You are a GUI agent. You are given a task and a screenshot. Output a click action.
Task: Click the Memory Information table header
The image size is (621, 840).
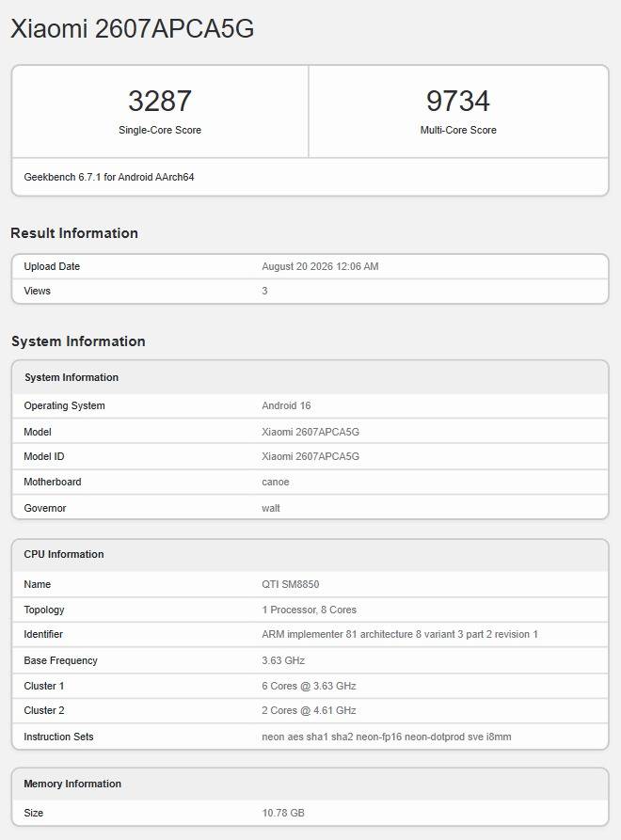tap(72, 784)
